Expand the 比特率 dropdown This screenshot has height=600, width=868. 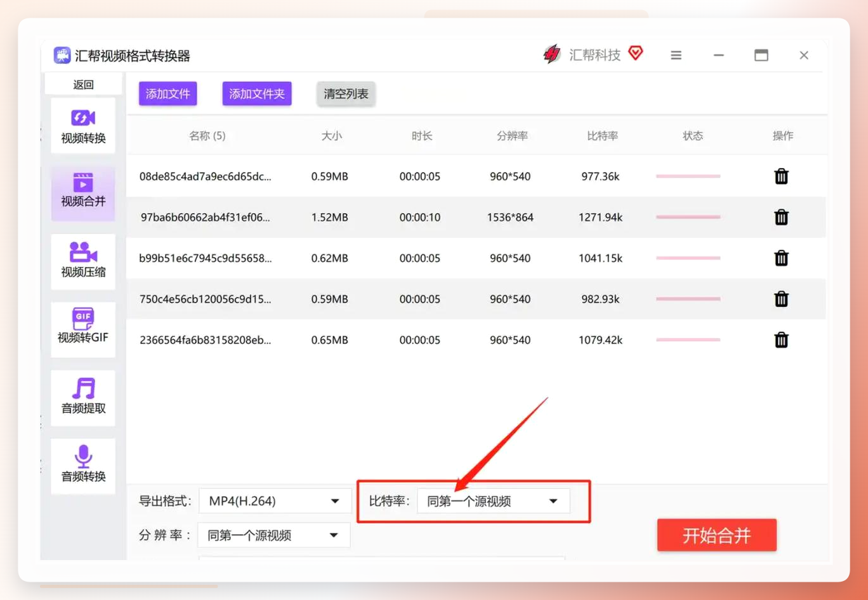click(x=494, y=501)
